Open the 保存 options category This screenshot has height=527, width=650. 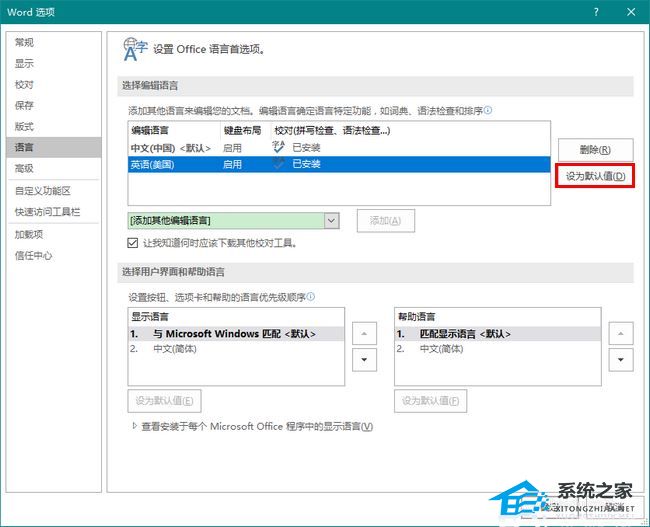(24, 105)
